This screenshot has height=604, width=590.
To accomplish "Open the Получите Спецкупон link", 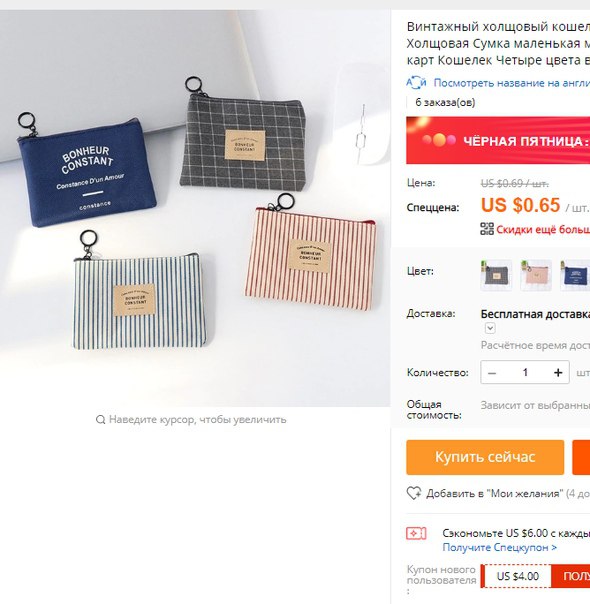I will (499, 547).
